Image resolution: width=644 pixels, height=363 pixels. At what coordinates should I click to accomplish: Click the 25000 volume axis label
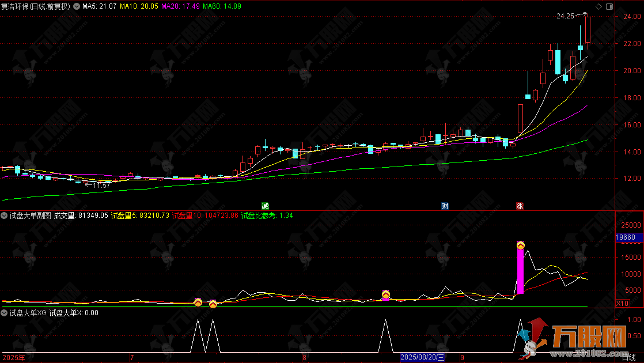(x=631, y=225)
